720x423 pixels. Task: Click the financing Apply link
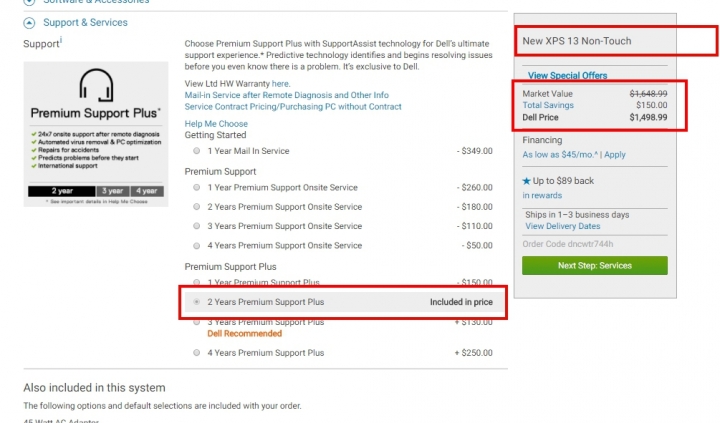tap(614, 155)
